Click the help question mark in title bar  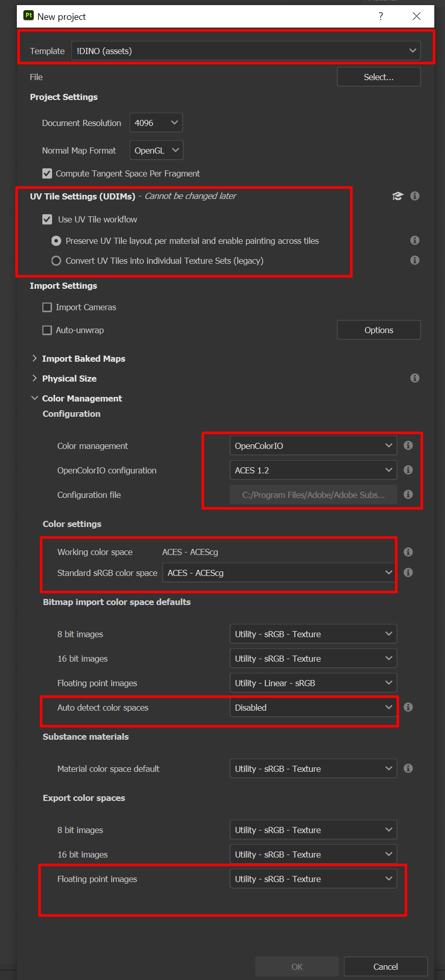click(x=381, y=16)
